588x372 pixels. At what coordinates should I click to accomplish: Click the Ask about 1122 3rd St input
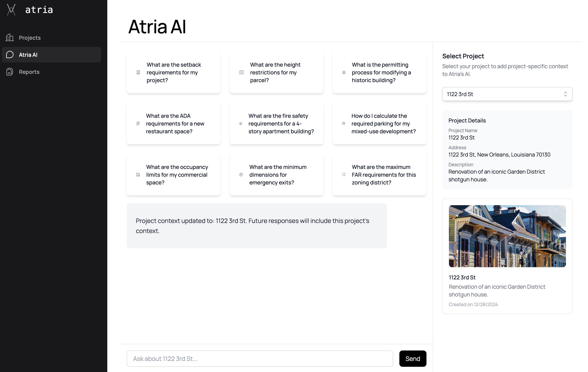point(260,359)
